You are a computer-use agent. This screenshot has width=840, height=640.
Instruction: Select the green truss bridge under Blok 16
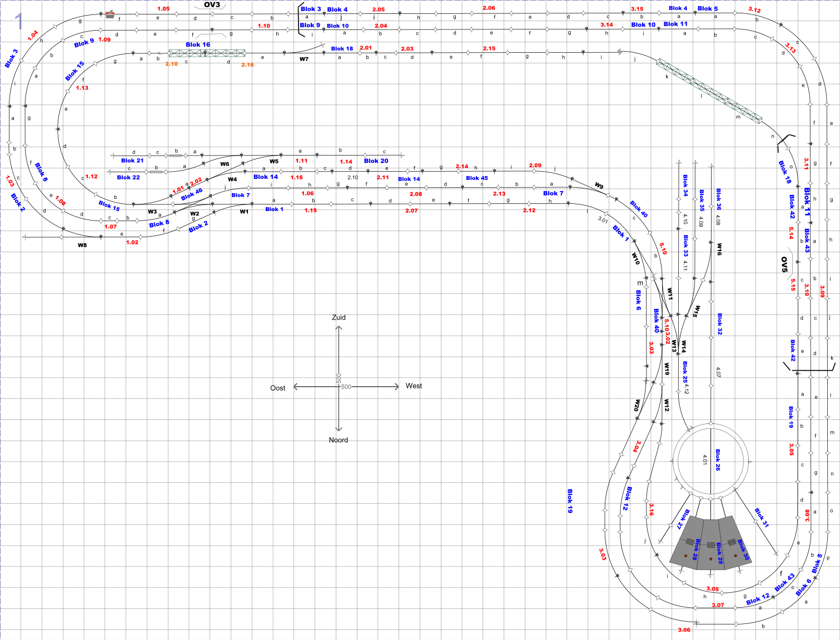pyautogui.click(x=207, y=53)
